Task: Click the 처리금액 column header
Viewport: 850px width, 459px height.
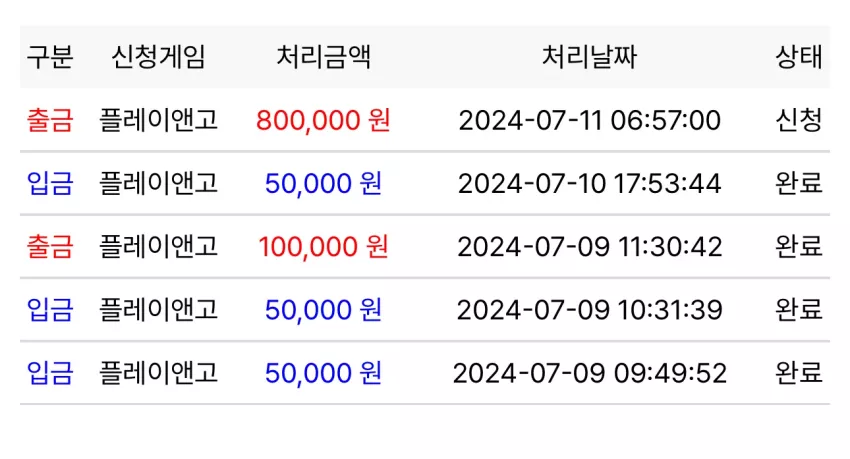Action: 324,57
